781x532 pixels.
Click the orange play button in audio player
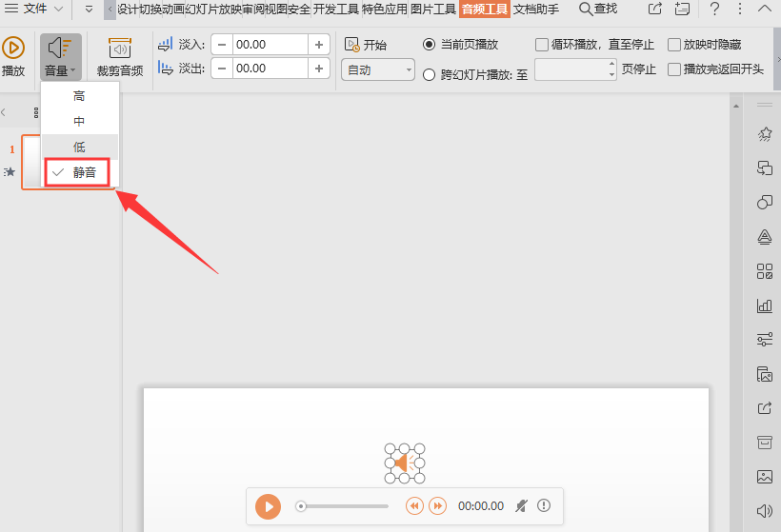[x=269, y=506]
